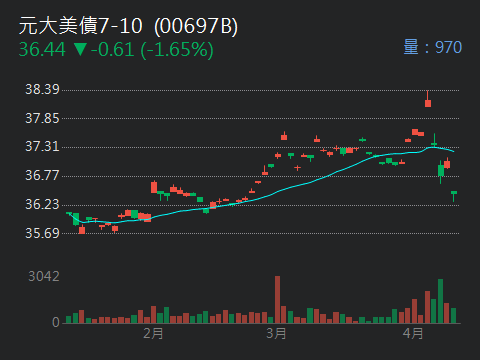Click the 3月 date axis label
480x360 pixels.
tap(276, 333)
